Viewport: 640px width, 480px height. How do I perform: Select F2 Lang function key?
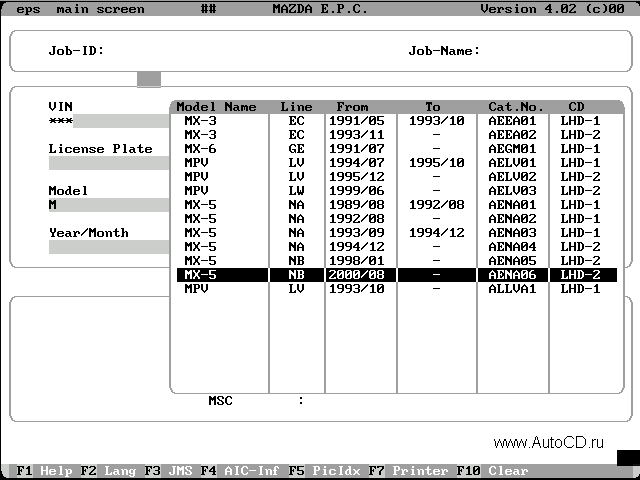108,471
